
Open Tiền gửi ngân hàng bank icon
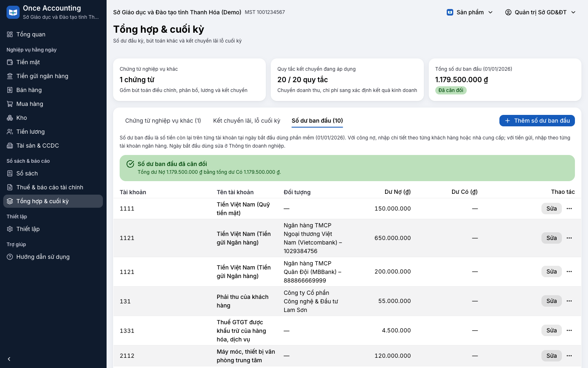[x=10, y=76]
